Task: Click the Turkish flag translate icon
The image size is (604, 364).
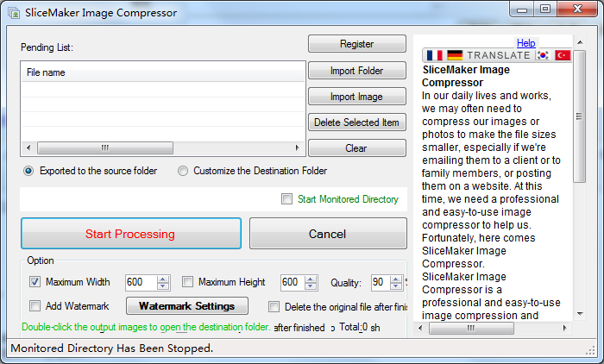Action: click(x=563, y=55)
